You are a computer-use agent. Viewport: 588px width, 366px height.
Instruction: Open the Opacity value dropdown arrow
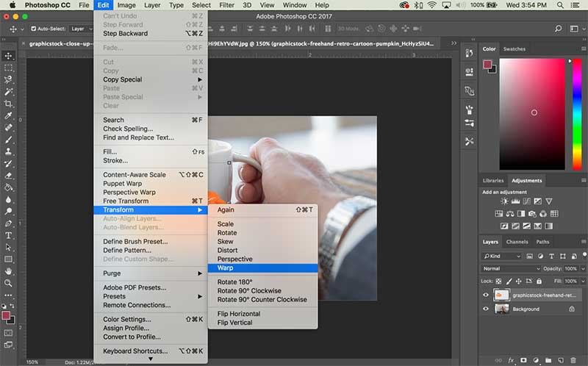click(x=583, y=268)
